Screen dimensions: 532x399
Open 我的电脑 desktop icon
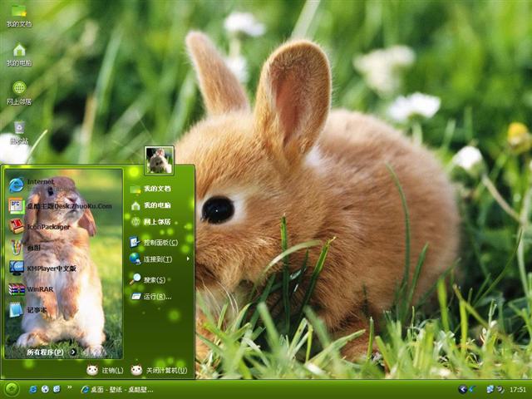click(18, 54)
